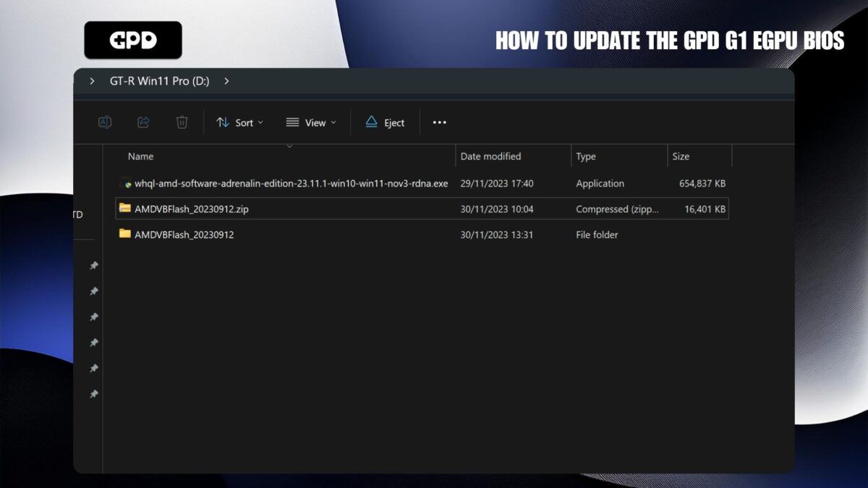Open the three-dot See more menu
Viewport: 868px width, 488px height.
click(439, 122)
